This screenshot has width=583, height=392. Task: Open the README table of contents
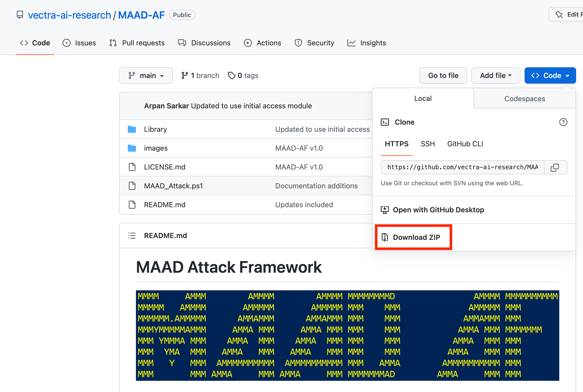(132, 235)
